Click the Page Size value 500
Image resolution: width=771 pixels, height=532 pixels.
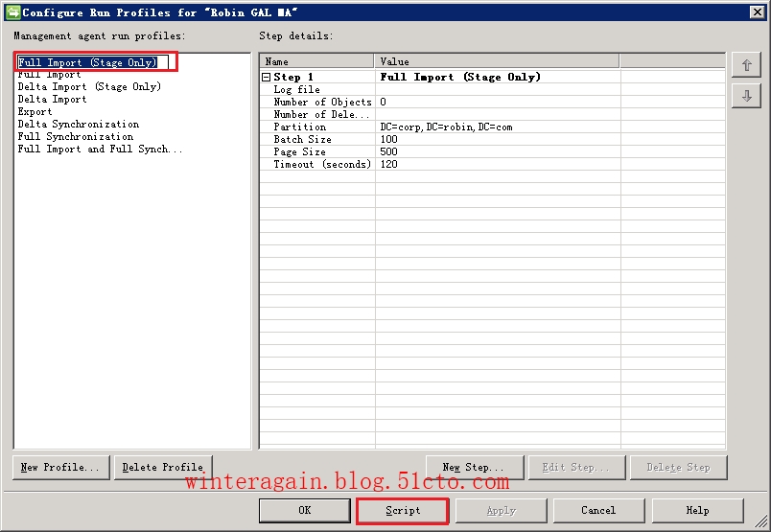click(388, 151)
